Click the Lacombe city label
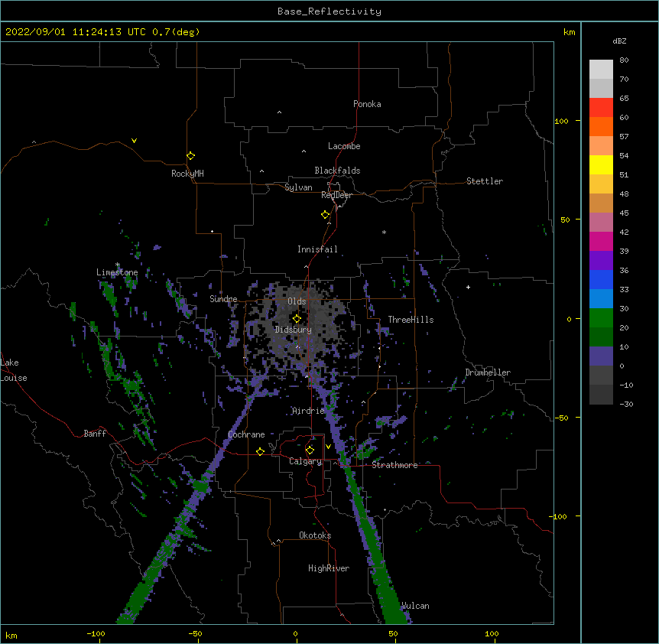 [344, 146]
